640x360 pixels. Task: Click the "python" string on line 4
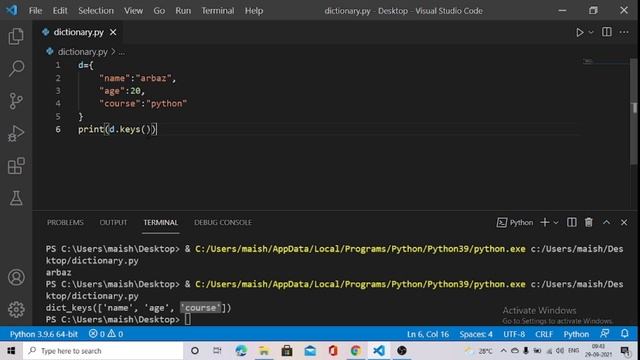click(x=167, y=104)
